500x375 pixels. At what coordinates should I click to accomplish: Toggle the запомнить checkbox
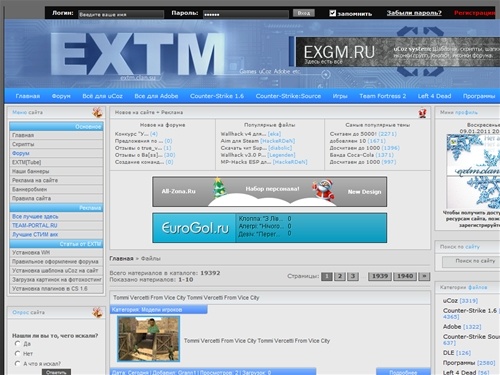332,13
